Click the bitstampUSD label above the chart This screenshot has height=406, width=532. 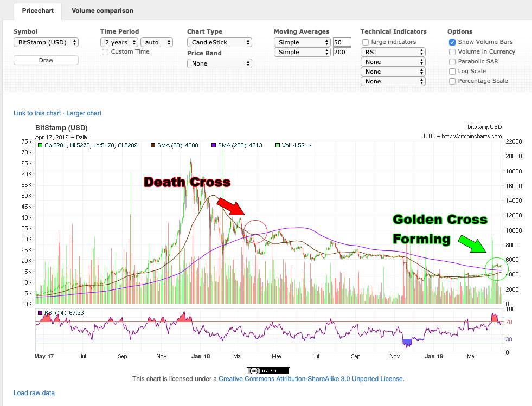484,127
